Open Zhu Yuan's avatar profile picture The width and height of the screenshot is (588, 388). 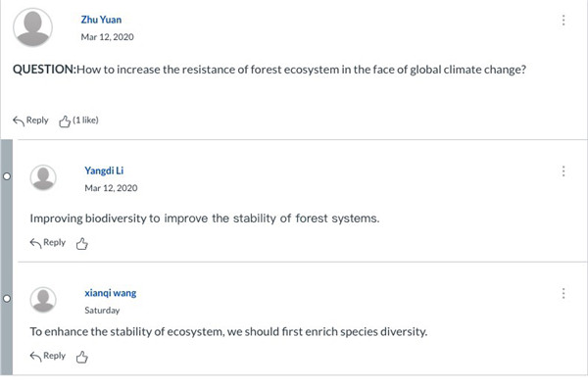pos(32,27)
